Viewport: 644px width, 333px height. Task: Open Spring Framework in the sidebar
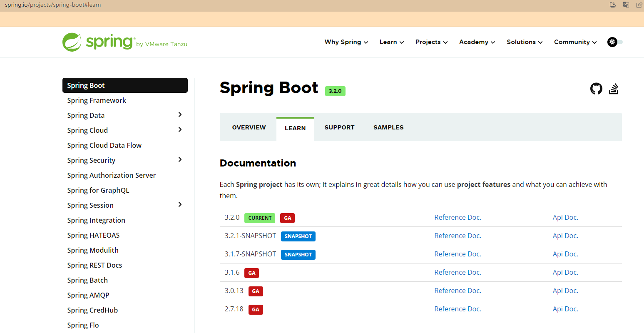[x=97, y=100]
